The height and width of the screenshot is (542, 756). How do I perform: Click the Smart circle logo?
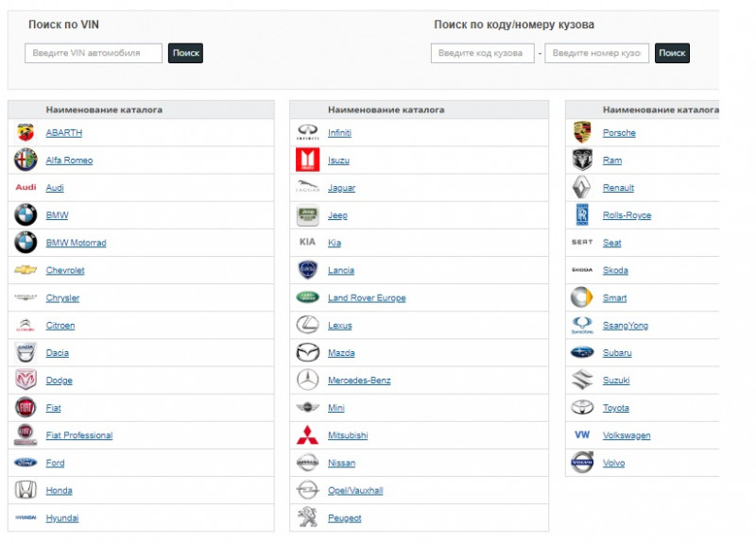point(582,297)
